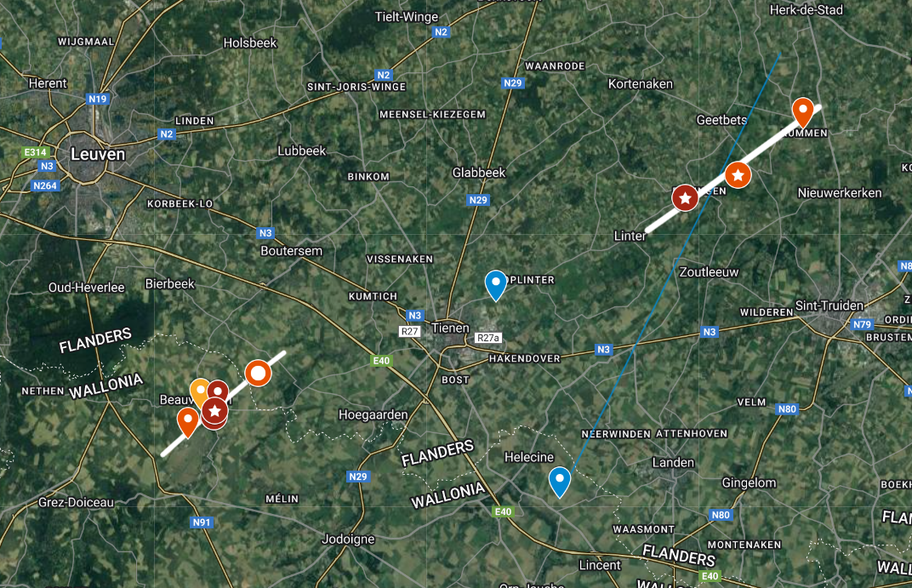The height and width of the screenshot is (588, 912).
Task: Click the Jodoigne town label
Action: (x=348, y=539)
